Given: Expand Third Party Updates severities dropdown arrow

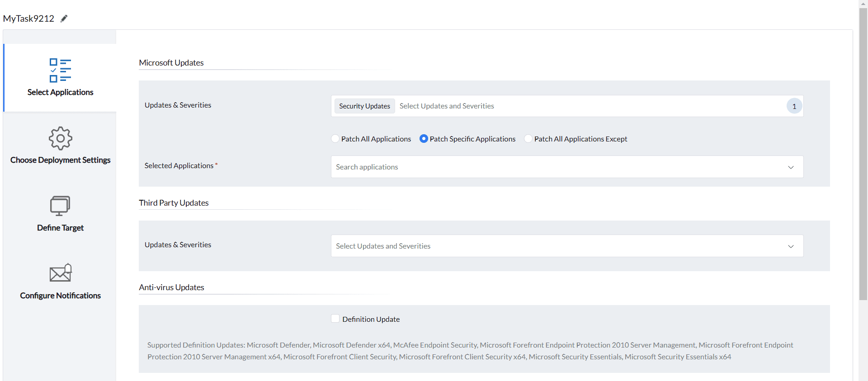Looking at the screenshot, I should point(791,246).
